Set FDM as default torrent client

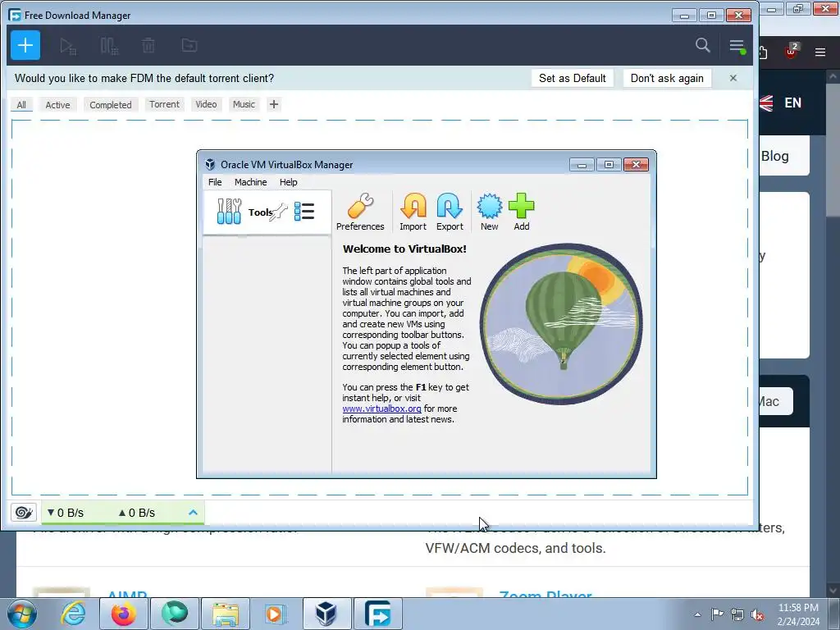(x=572, y=78)
